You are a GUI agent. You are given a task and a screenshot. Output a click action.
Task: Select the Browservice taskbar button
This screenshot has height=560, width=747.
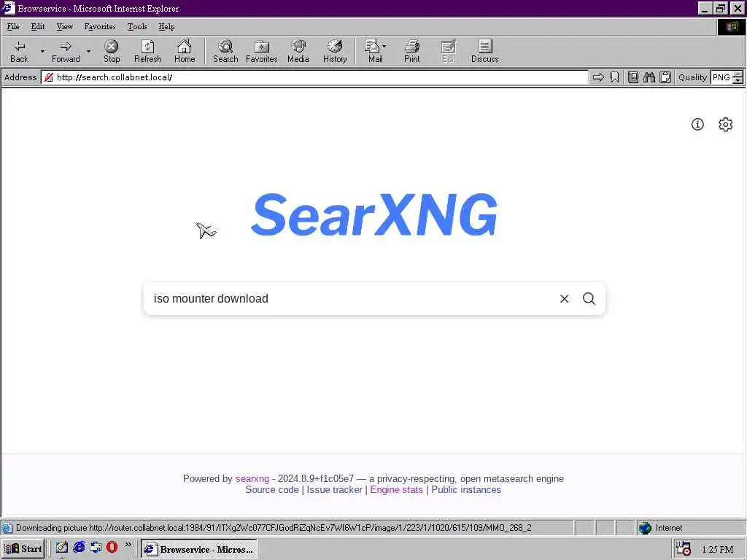(x=199, y=548)
